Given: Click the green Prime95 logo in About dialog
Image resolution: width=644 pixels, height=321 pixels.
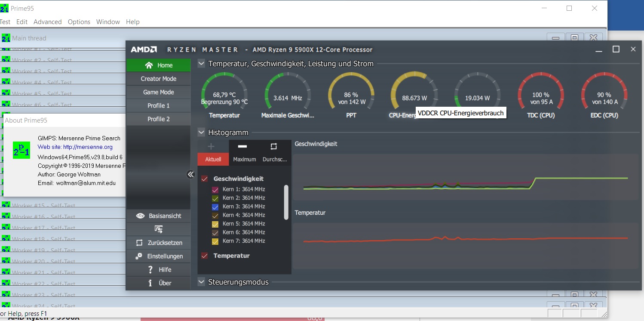Looking at the screenshot, I should 21,150.
